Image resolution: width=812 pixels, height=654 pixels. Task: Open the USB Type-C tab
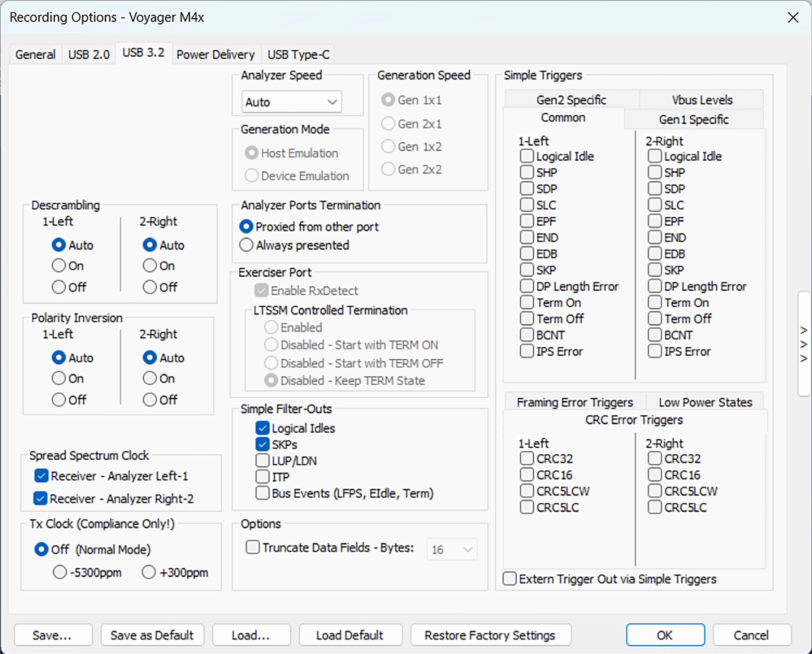299,54
